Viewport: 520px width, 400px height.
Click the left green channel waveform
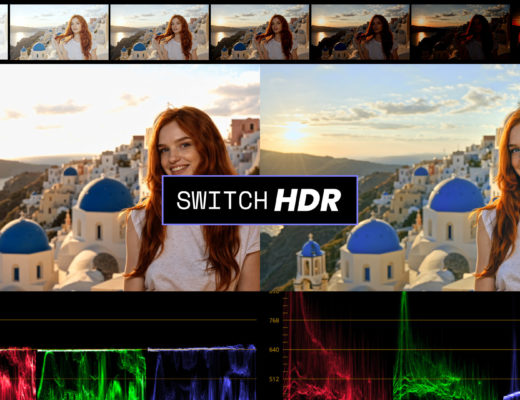point(91,374)
